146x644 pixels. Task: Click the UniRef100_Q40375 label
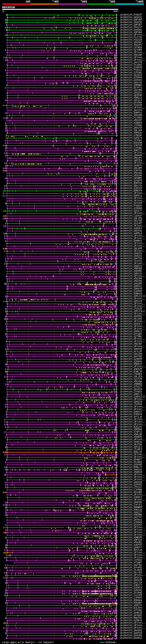point(131,63)
